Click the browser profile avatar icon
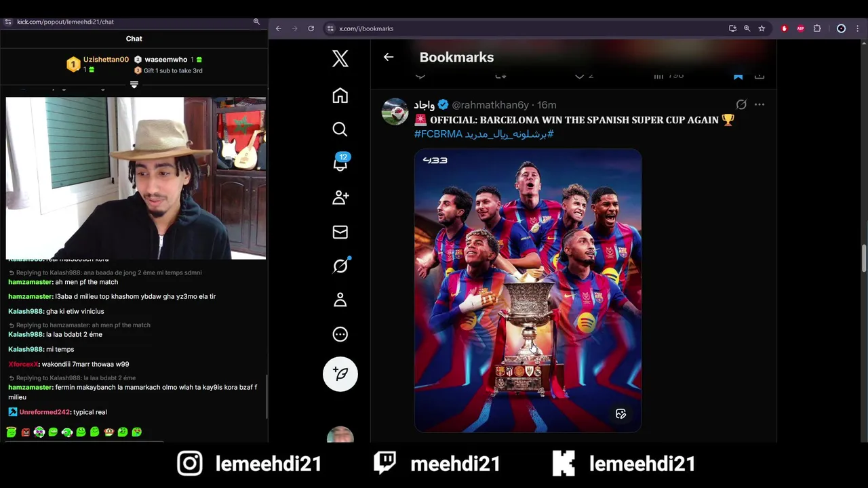Screen dimensions: 868x488 [842, 28]
